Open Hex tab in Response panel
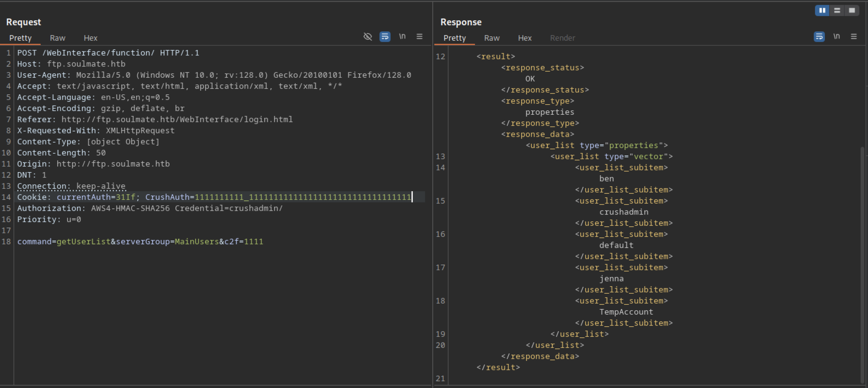The image size is (868, 388). click(525, 38)
